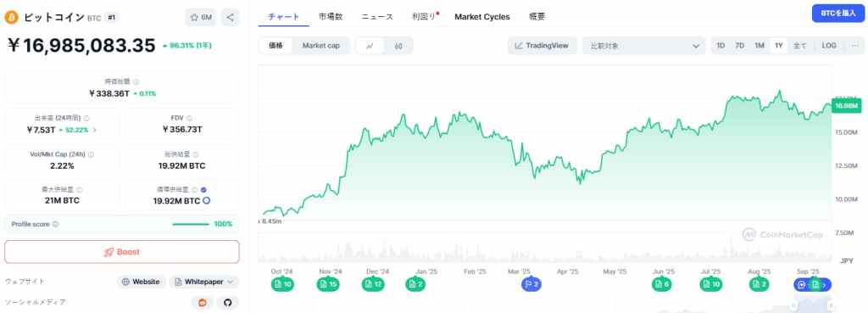Expand the comparison target dropdown
This screenshot has height=313, width=868.
click(644, 46)
